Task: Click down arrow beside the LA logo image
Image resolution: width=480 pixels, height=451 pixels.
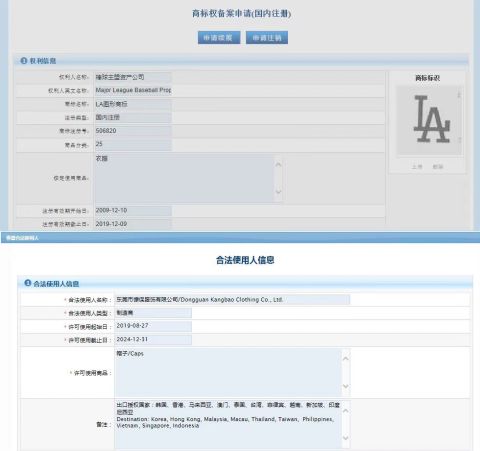Action: point(459,140)
